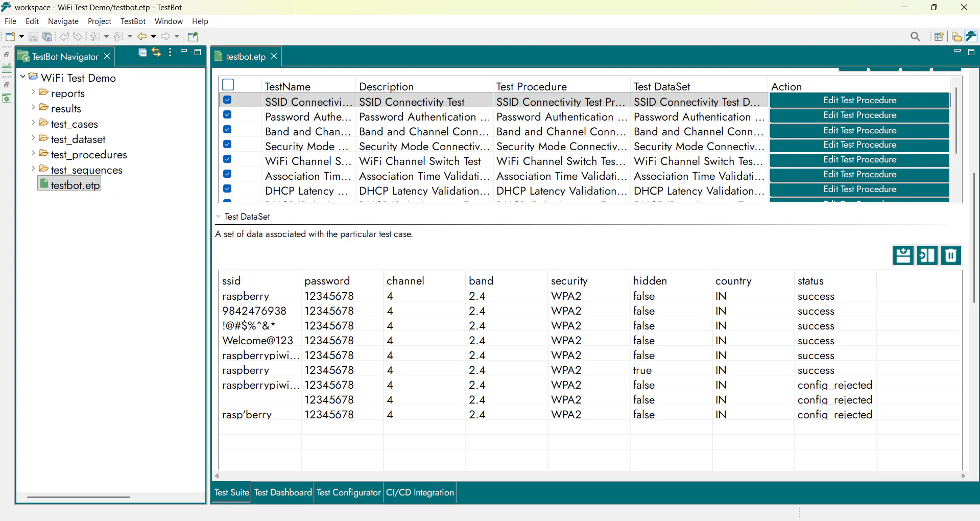
Task: Click the Open Perspective icon
Action: coord(939,36)
